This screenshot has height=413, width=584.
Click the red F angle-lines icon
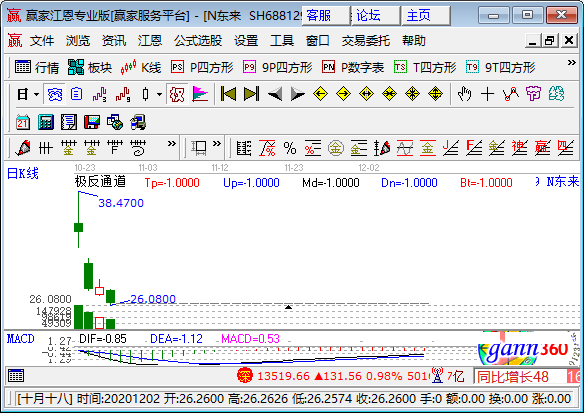click(474, 148)
